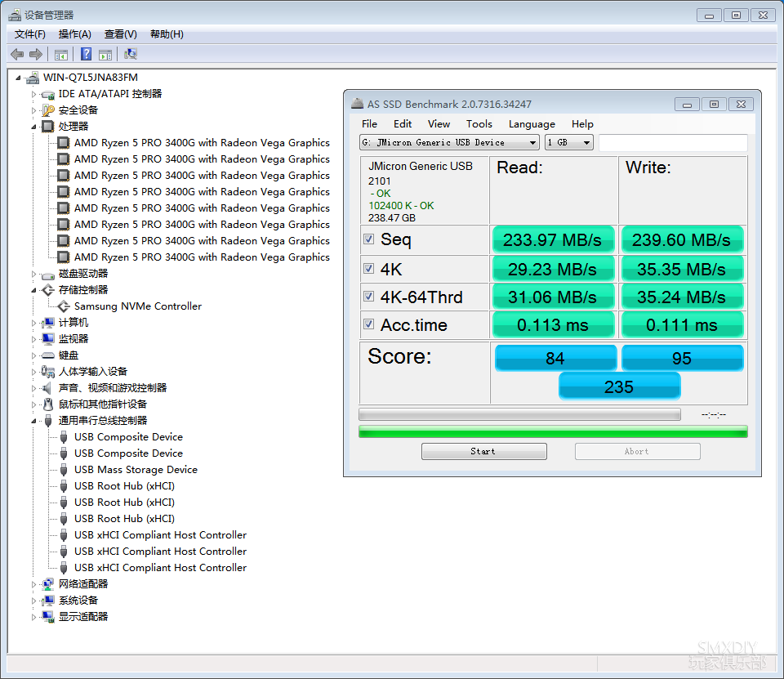Click the green overall progress bar
The image size is (784, 679).
[553, 431]
